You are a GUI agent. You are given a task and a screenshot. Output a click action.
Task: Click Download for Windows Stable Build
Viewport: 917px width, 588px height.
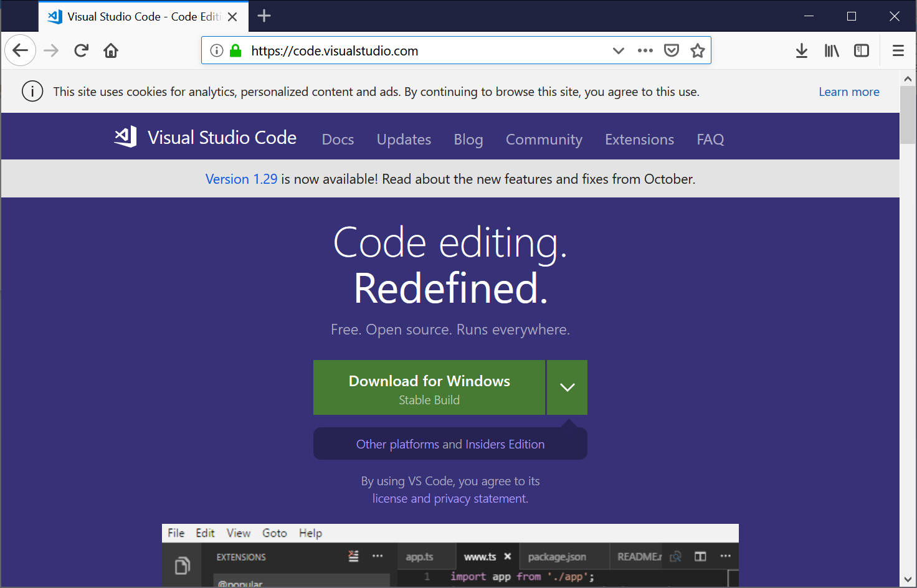429,387
